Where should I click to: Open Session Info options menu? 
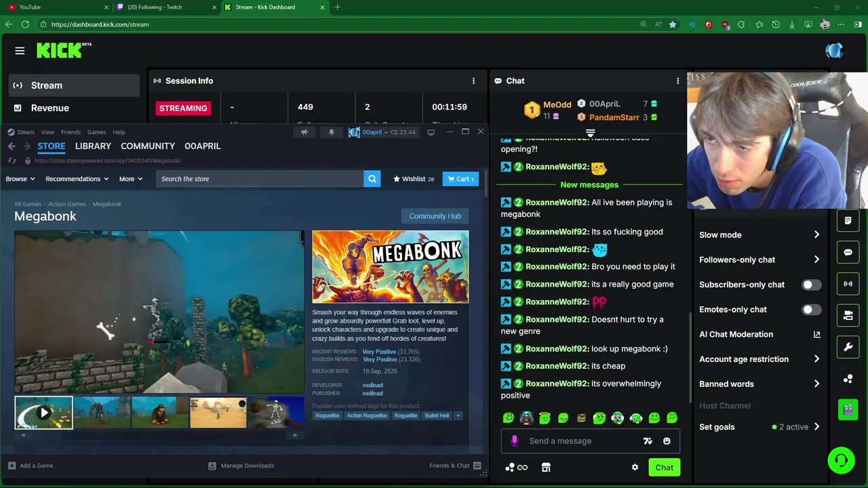pos(473,81)
